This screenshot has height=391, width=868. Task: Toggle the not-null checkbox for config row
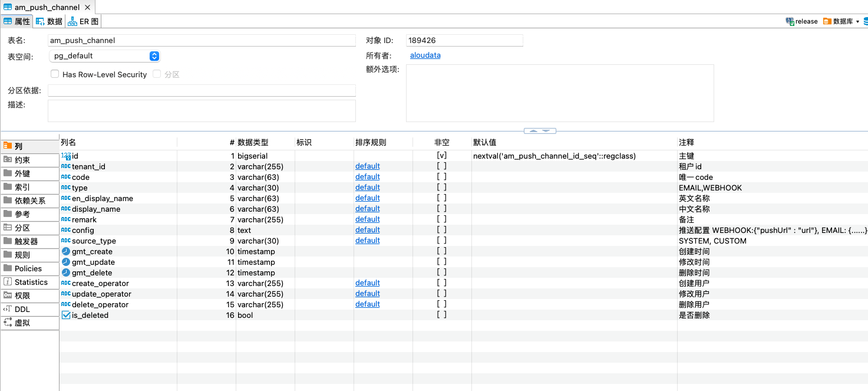pyautogui.click(x=441, y=230)
